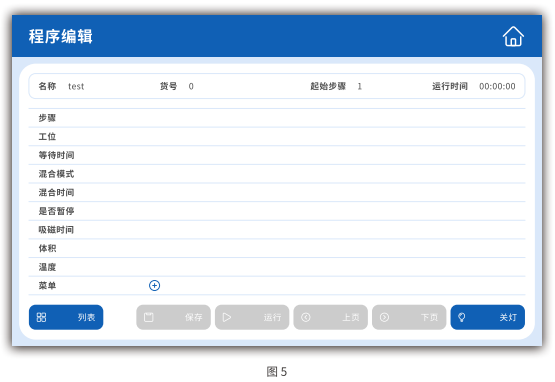Screen dimensions: 555x382
Task: Select the 混合模式 row label
Action: click(56, 174)
